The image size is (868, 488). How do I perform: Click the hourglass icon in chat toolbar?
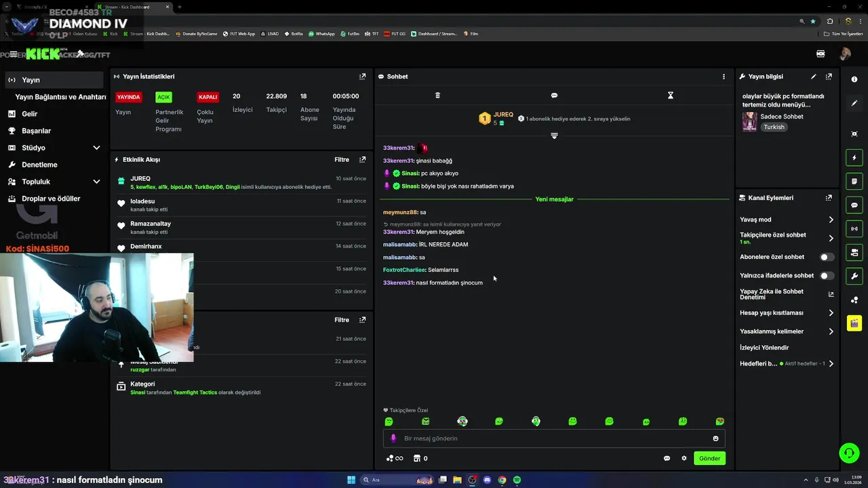coord(670,96)
